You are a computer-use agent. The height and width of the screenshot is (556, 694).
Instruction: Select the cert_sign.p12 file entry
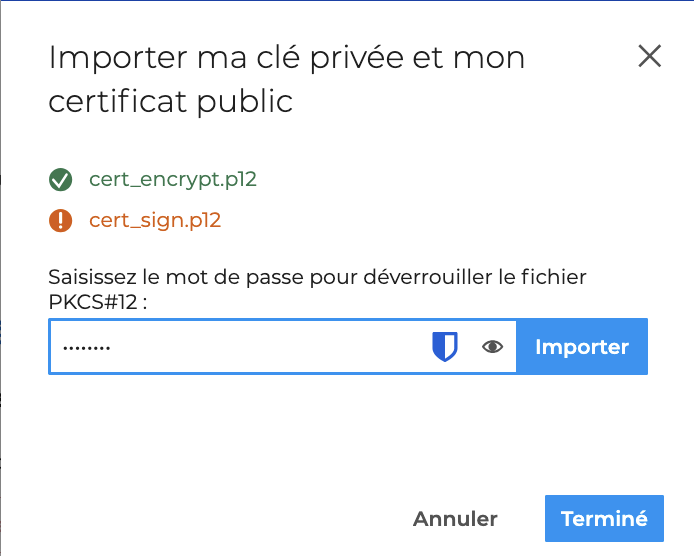click(154, 220)
